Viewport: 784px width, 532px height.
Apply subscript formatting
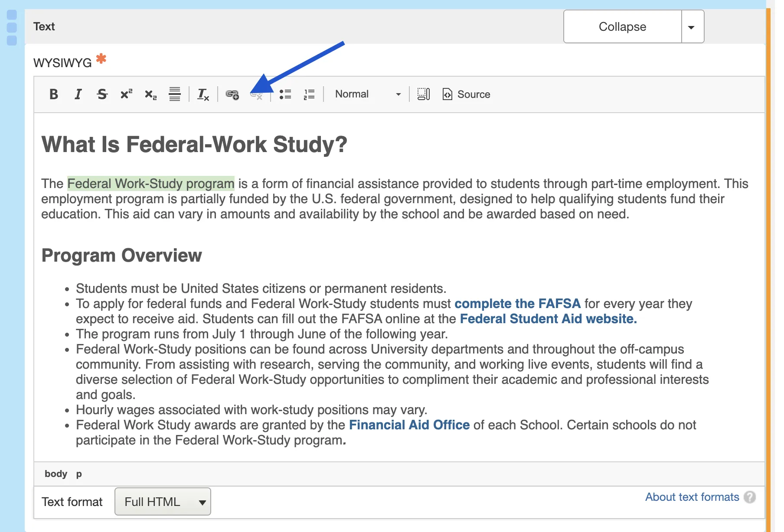(x=150, y=94)
